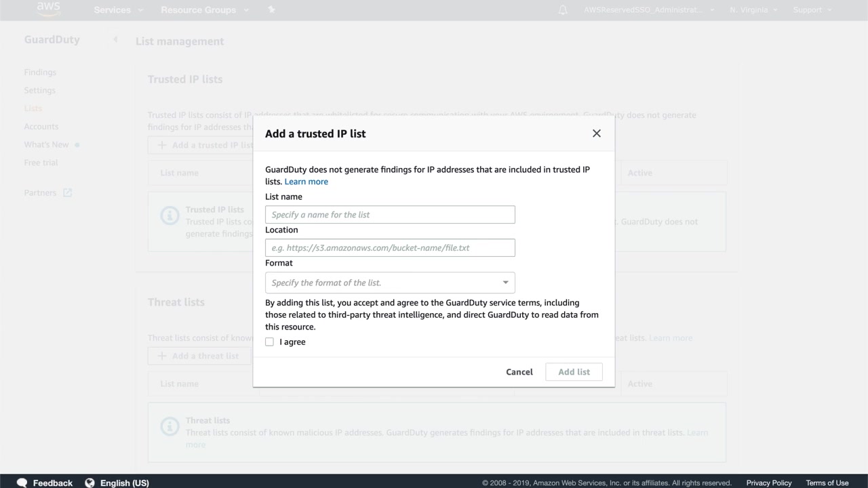Expand the Services menu

pos(119,10)
